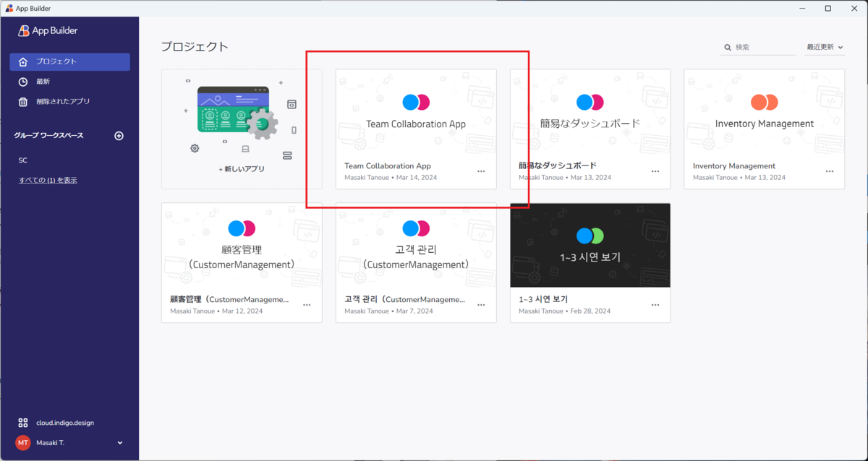Click the 1~3 시연 보기 title below thumbnail
The image size is (868, 461).
[x=543, y=299]
